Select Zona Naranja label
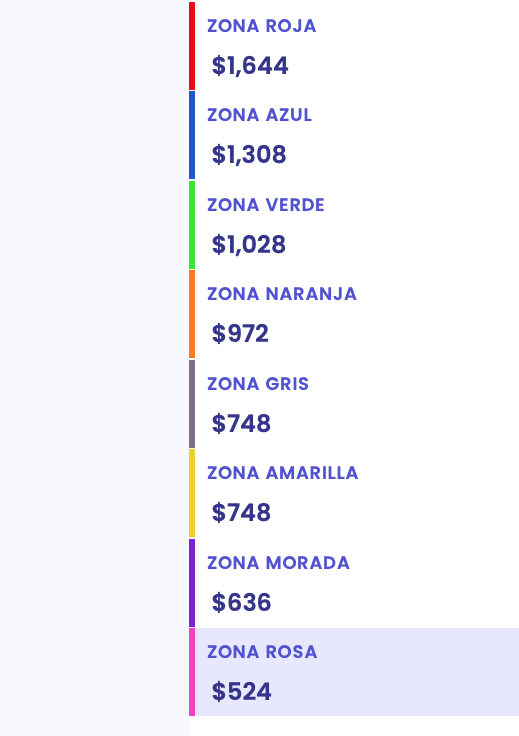 [282, 294]
